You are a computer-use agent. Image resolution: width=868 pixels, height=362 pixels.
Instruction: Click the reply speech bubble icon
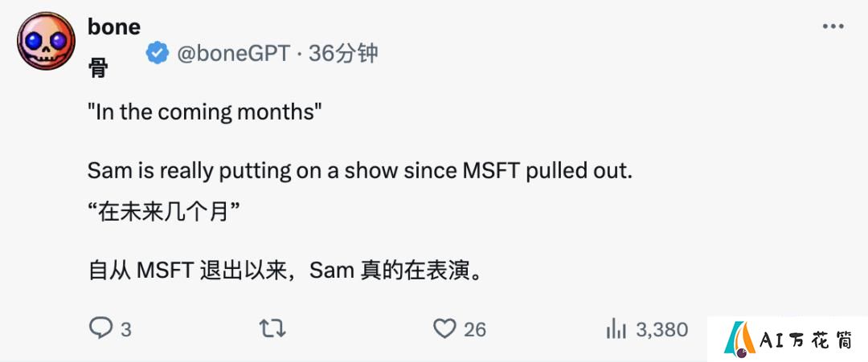pos(100,329)
